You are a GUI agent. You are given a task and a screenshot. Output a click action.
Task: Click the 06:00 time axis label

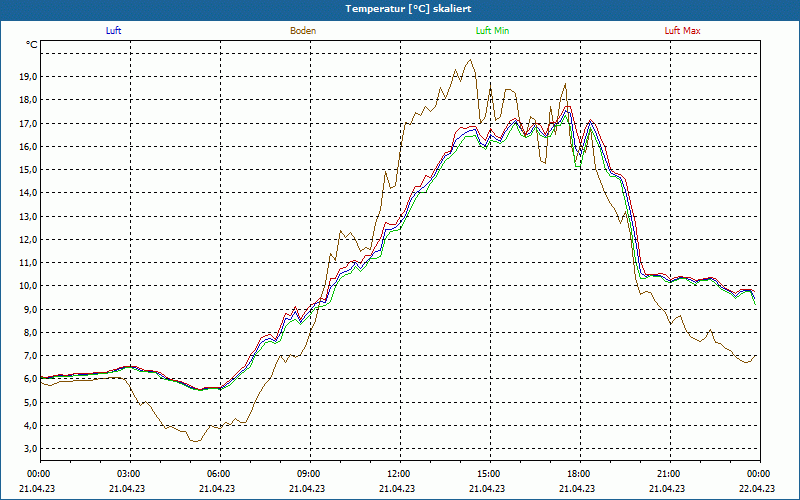pyautogui.click(x=219, y=474)
